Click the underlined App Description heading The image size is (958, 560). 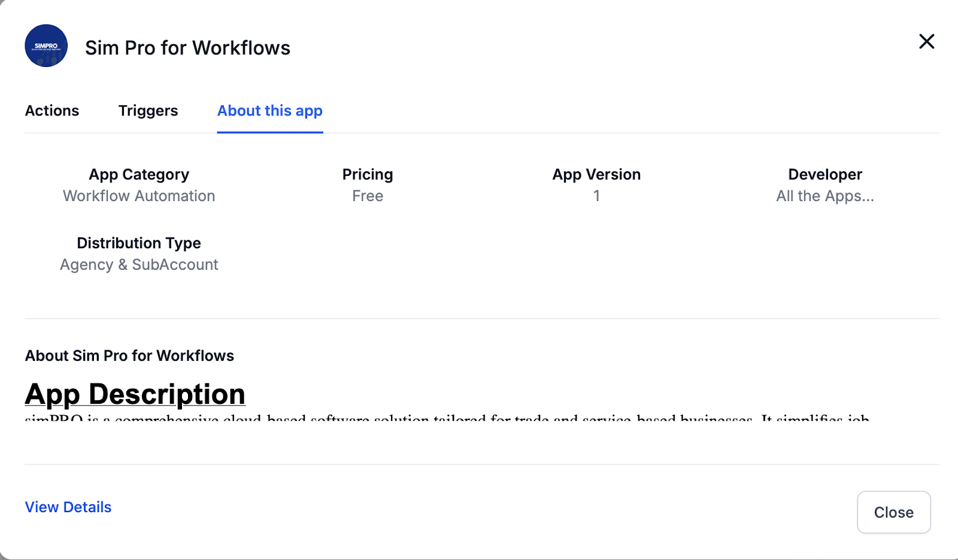tap(135, 394)
